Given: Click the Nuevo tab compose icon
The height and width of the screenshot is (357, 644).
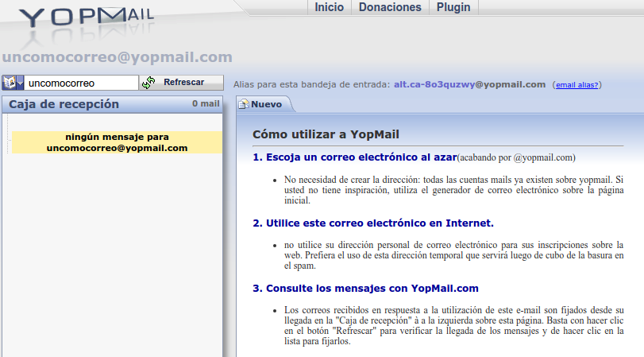Looking at the screenshot, I should click(x=244, y=104).
